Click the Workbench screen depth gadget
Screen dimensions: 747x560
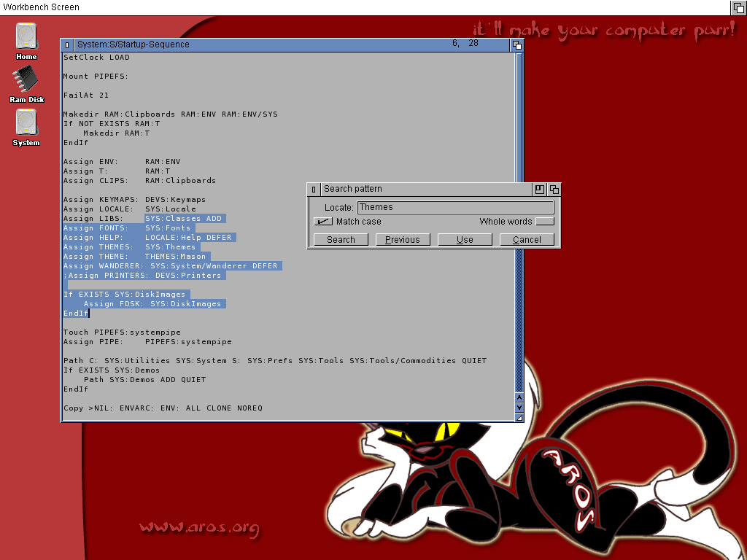tap(738, 7)
